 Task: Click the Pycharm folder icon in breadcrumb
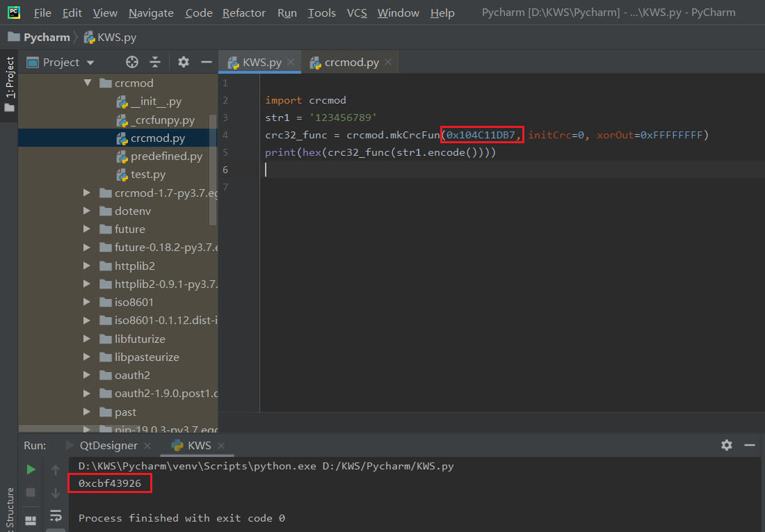tap(14, 37)
